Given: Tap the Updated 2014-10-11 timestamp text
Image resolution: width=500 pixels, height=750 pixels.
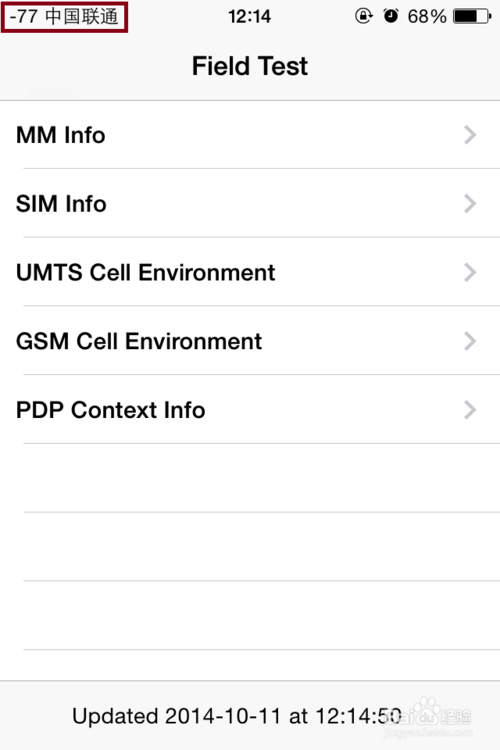Looking at the screenshot, I should coord(237,716).
